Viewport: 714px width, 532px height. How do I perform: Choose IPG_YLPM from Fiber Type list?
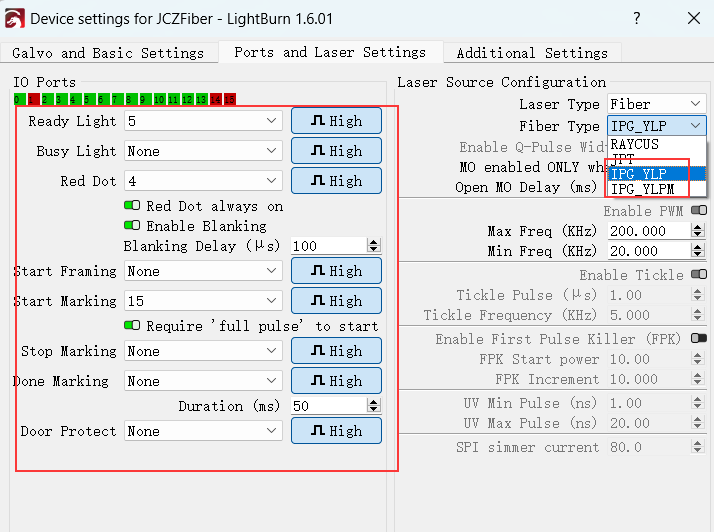pos(657,189)
